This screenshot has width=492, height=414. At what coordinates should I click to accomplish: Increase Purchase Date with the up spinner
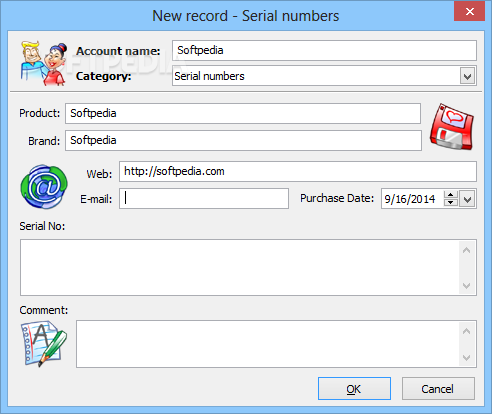pyautogui.click(x=451, y=195)
